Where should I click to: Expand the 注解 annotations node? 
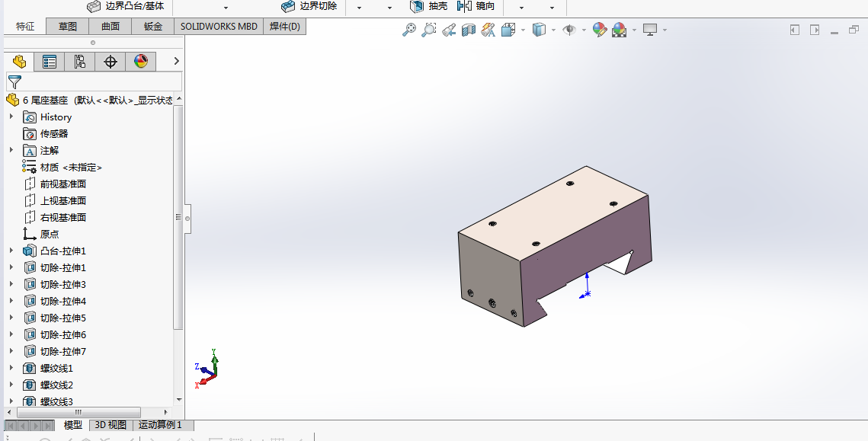coord(11,150)
